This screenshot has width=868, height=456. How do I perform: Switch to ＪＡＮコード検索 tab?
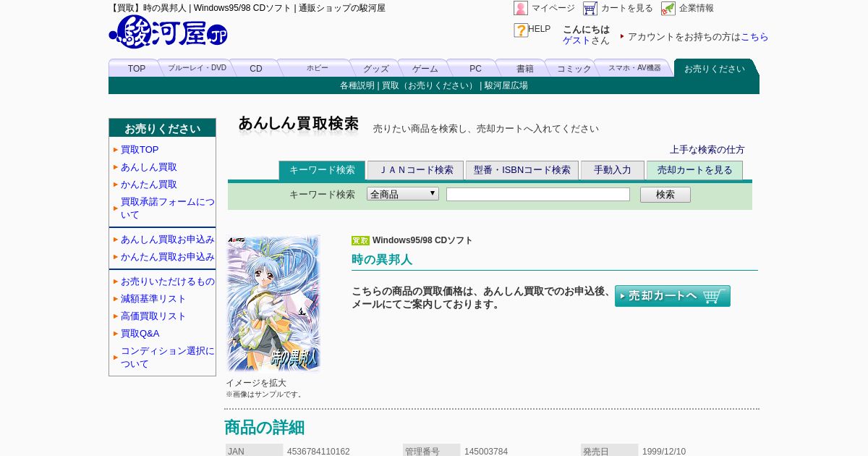click(x=416, y=170)
